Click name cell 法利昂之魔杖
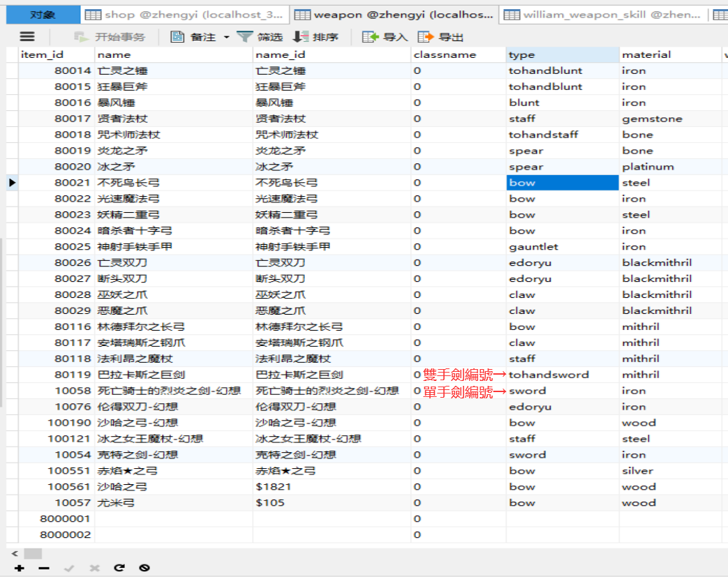728x577 pixels. [x=174, y=359]
